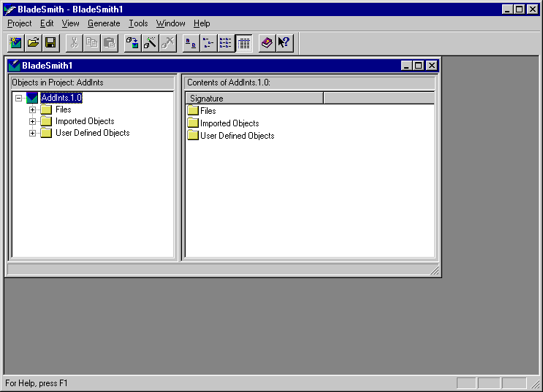Screen dimensions: 543x392
Task: Select User Defined Objects label in project tree
Action: coord(93,133)
